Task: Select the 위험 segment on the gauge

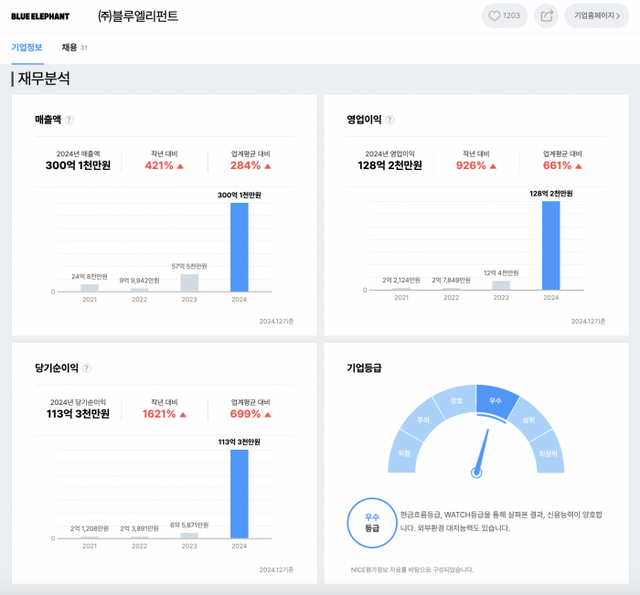Action: click(x=405, y=451)
